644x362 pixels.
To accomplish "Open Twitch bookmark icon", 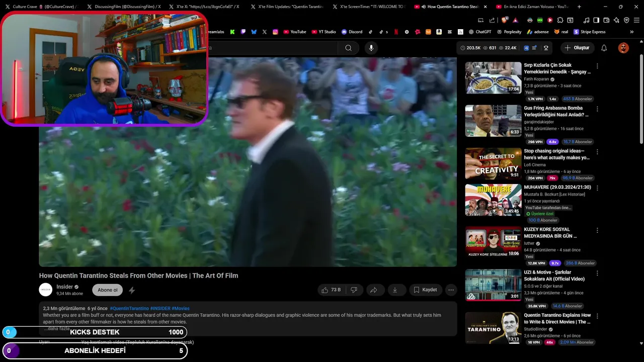I will coord(243,32).
